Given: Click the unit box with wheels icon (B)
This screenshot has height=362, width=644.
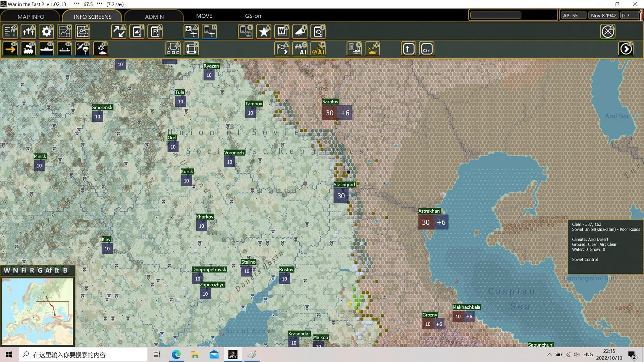Looking at the screenshot, I should (173, 49).
